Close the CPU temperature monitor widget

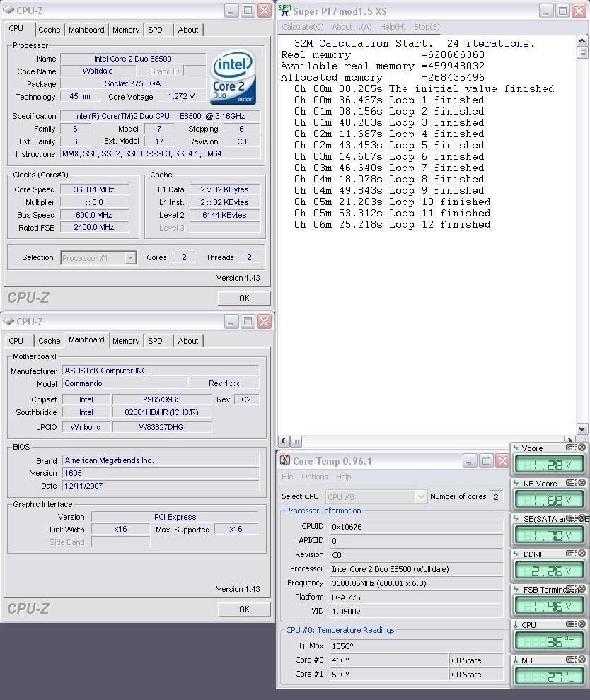(x=582, y=624)
